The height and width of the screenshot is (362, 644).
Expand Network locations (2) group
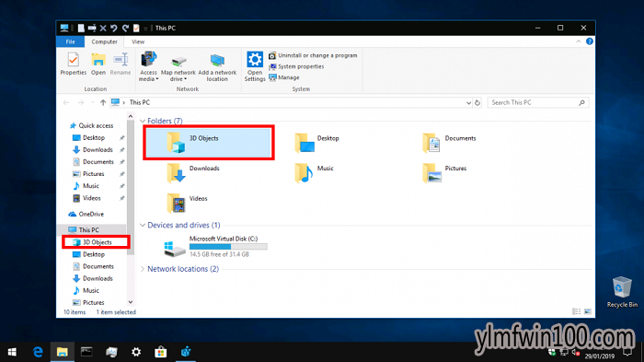[x=143, y=269]
